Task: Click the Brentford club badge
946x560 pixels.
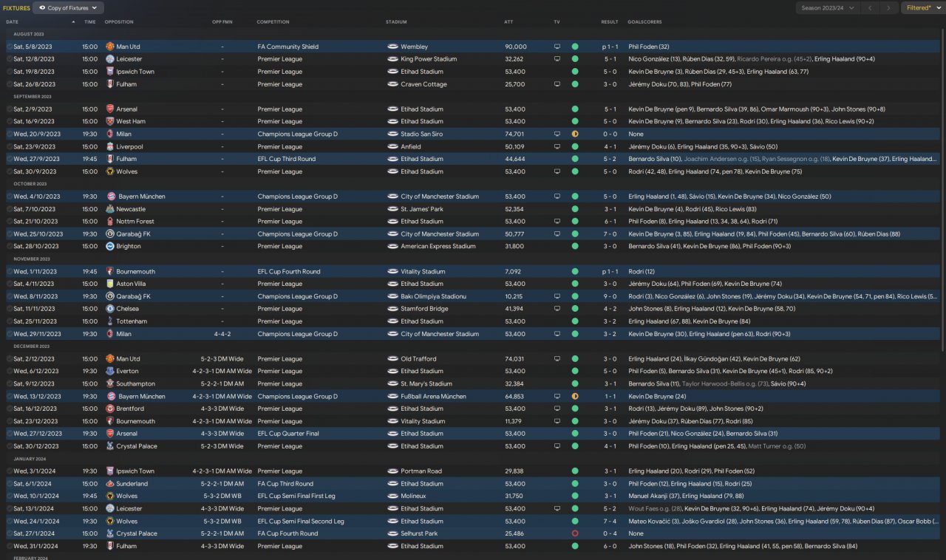Action: pos(109,409)
